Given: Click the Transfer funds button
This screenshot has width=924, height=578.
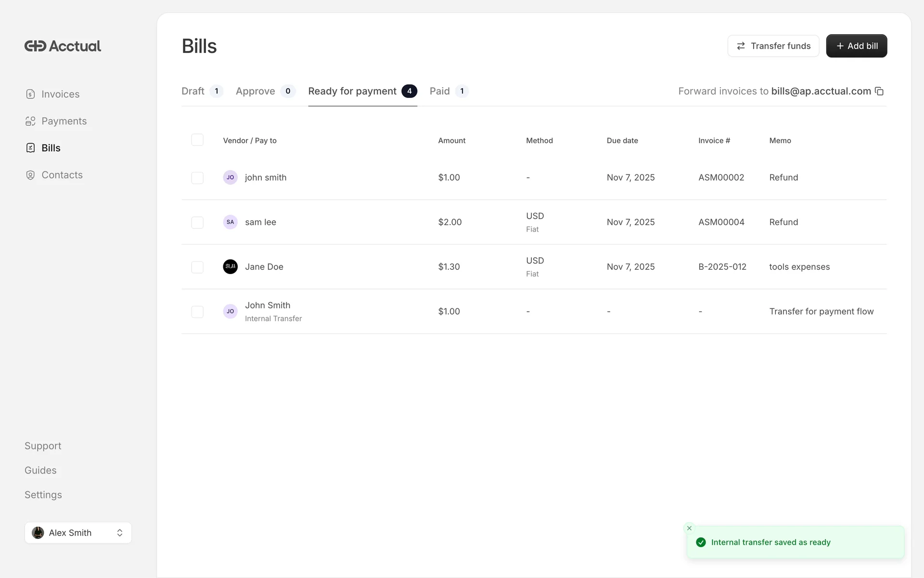Looking at the screenshot, I should pyautogui.click(x=773, y=46).
